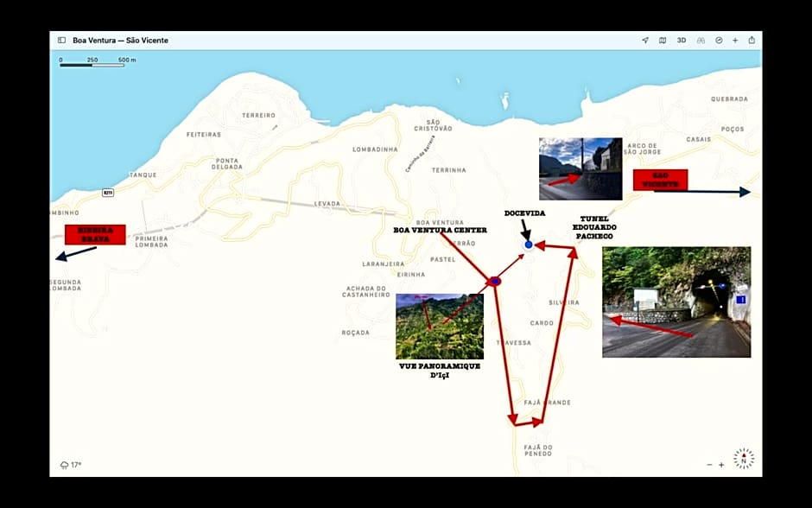Click the red Ribeira Brava label
Image resolution: width=812 pixels, height=508 pixels.
[95, 234]
